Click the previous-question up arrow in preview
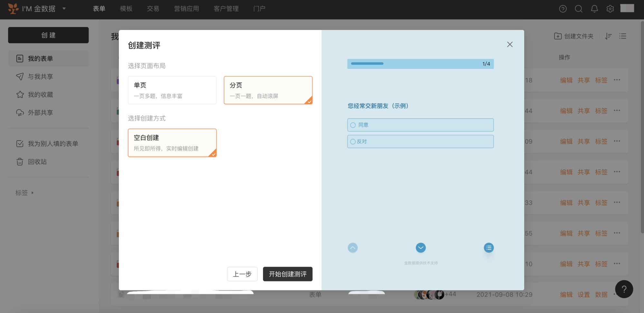 tap(353, 248)
